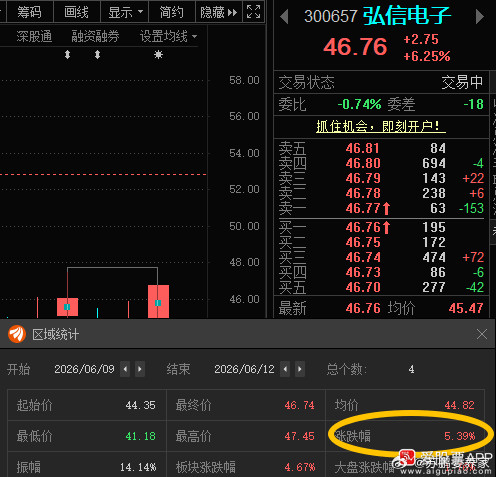The width and height of the screenshot is (496, 477).
Task: Click the end date field 2026/06/12
Action: tap(244, 369)
